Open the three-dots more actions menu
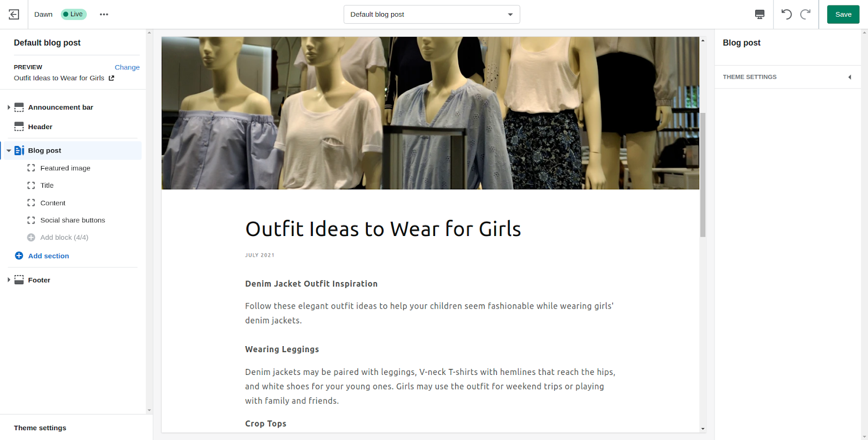 [x=104, y=15]
